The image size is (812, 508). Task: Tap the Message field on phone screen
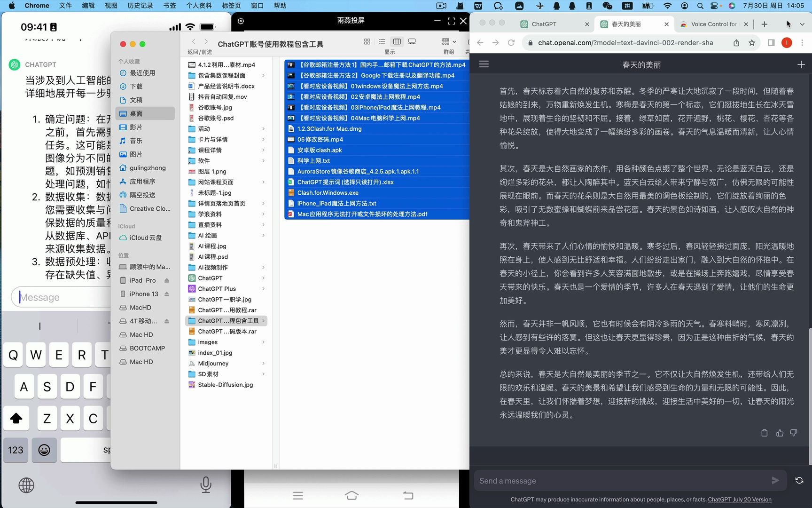click(61, 297)
